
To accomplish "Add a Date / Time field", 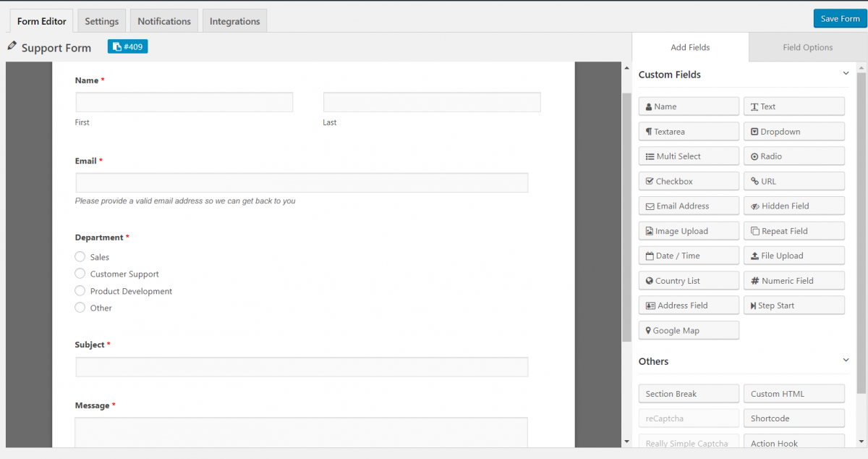I will 688,255.
